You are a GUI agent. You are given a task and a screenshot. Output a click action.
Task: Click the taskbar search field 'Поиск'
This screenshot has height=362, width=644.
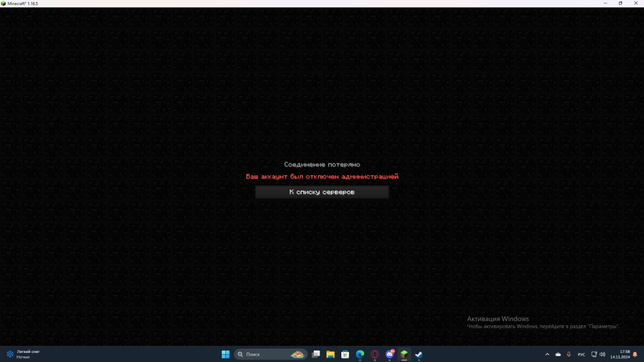[270, 354]
